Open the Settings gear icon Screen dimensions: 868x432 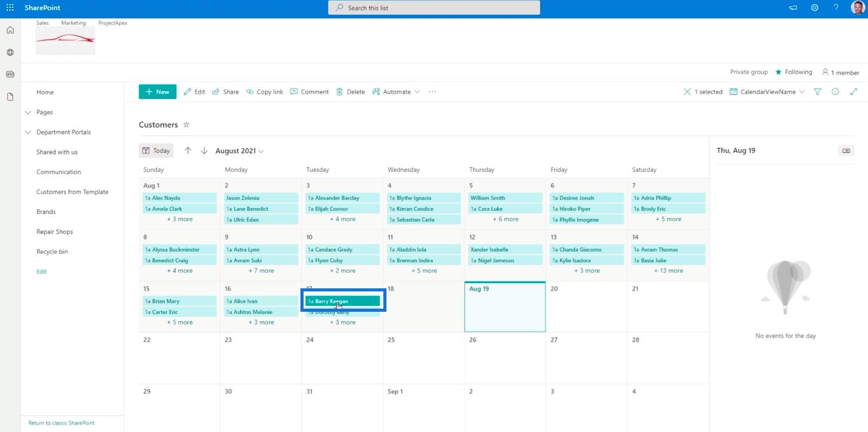(814, 8)
